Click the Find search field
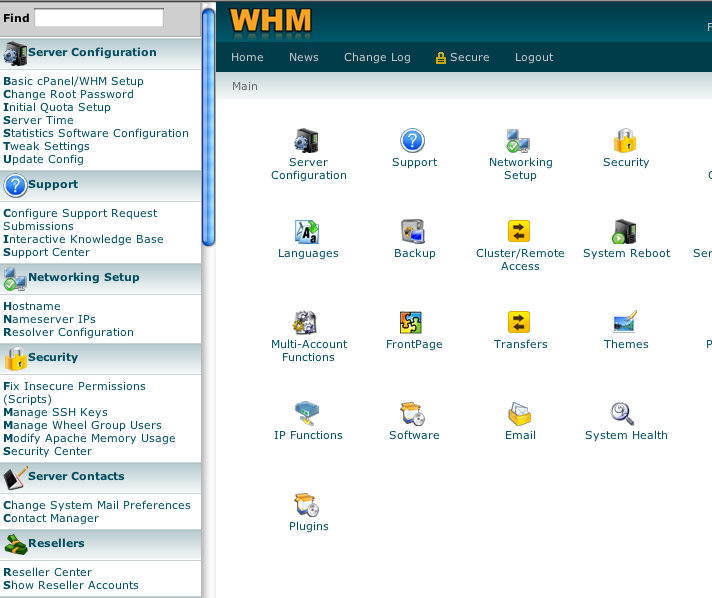 (x=99, y=18)
